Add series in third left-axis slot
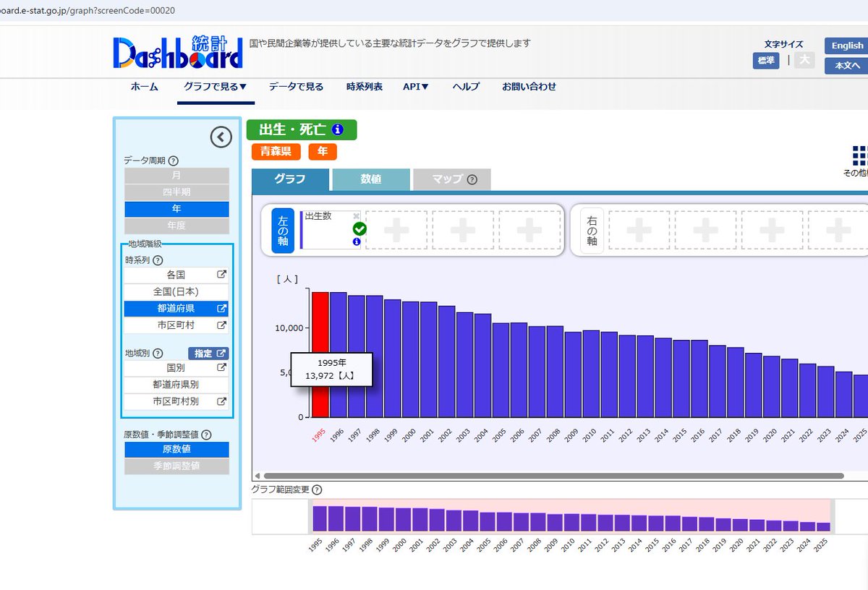The height and width of the screenshot is (590, 868). coord(463,231)
